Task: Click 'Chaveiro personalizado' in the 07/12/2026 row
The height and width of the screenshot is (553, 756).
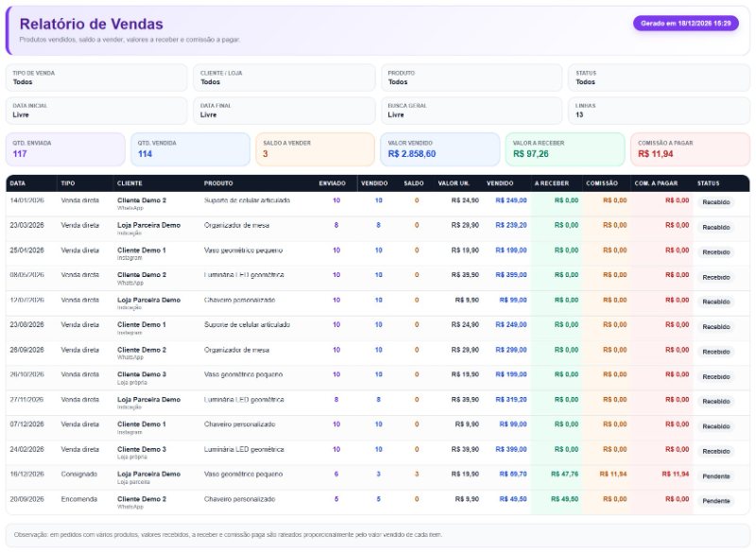Action: pos(240,424)
